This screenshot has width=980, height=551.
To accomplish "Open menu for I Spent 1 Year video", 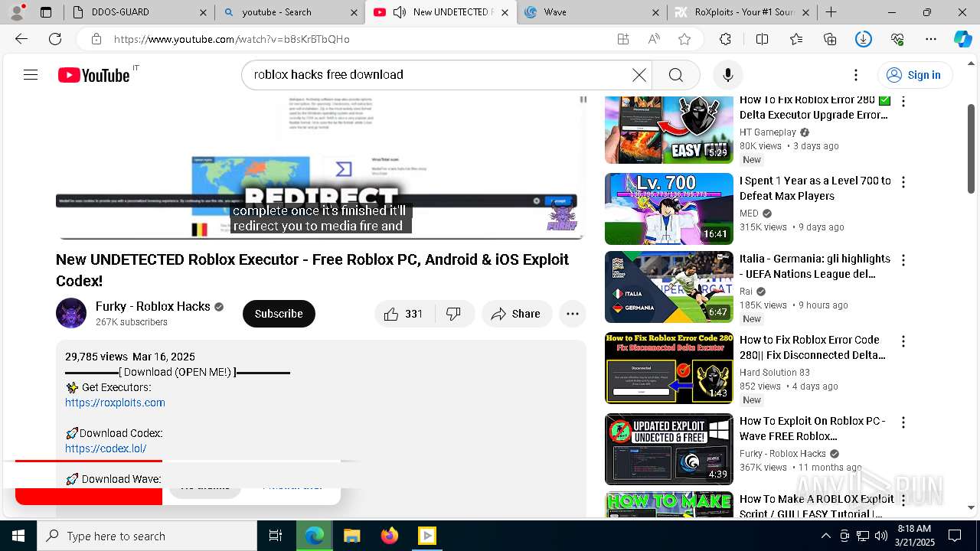I will (x=903, y=182).
